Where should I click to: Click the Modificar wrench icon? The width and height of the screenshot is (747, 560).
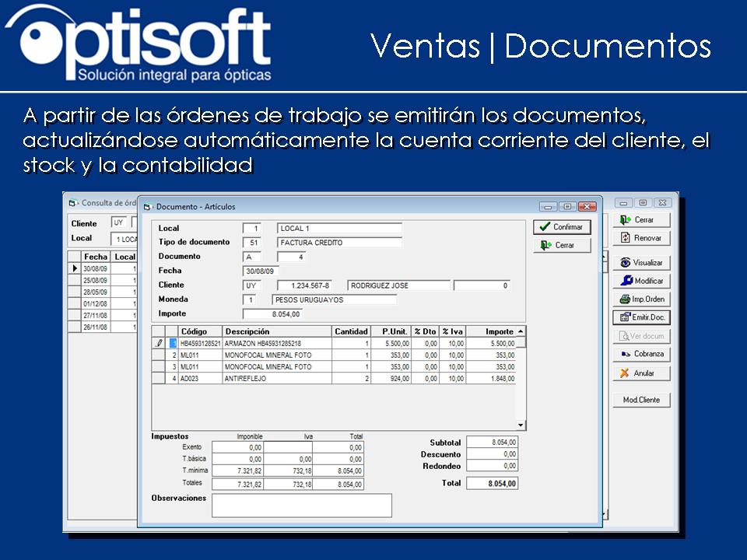626,280
